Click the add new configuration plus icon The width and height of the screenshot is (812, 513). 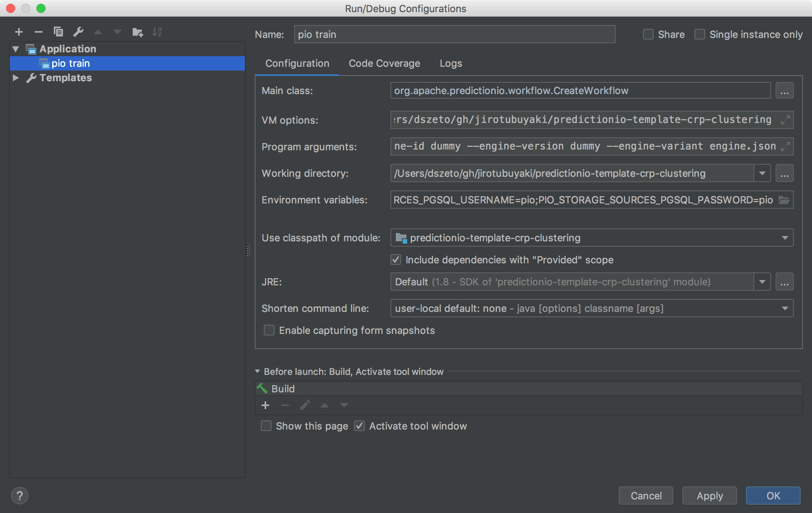tap(19, 32)
